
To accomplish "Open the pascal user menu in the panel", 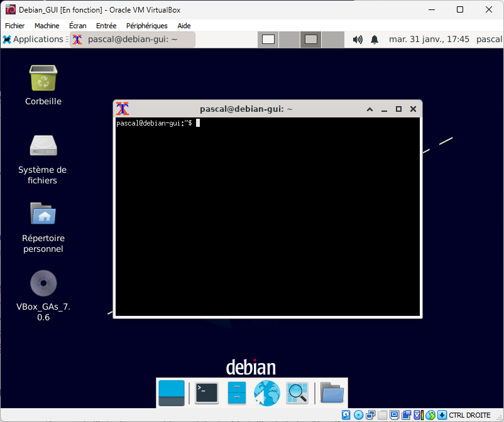I will 489,39.
